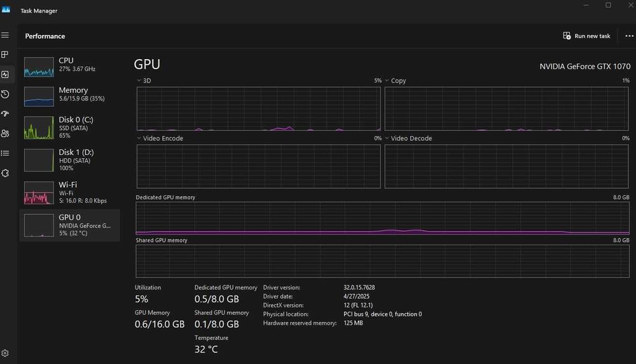Open Task Manager settings gear
The width and height of the screenshot is (636, 364).
[5, 353]
